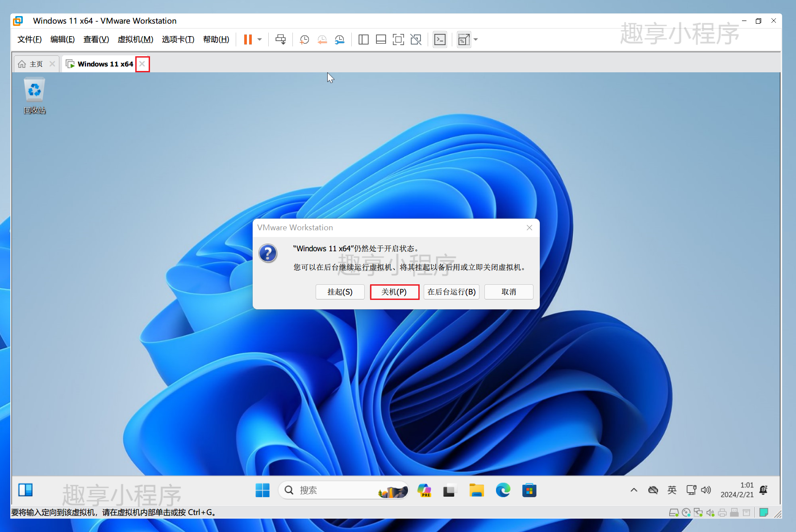Image resolution: width=796 pixels, height=532 pixels.
Task: Open the 选项卡(T) menu
Action: click(x=178, y=39)
